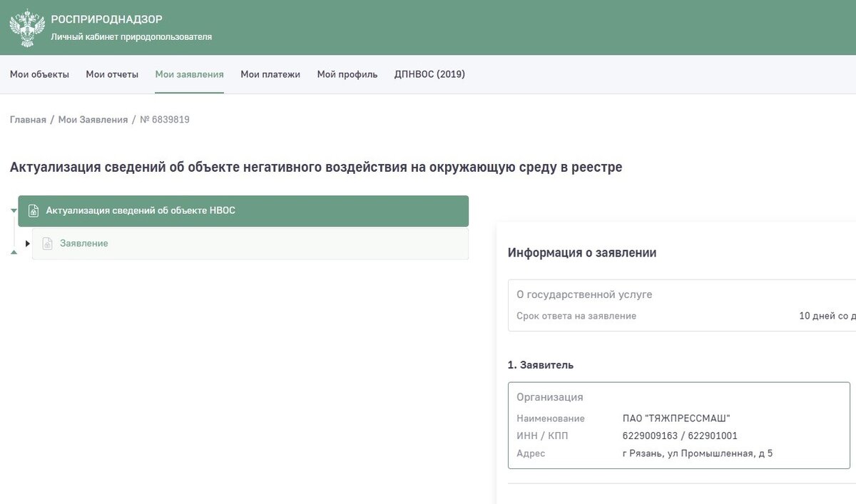
Task: Click application number № 6839819 in breadcrumb
Action: click(x=164, y=119)
